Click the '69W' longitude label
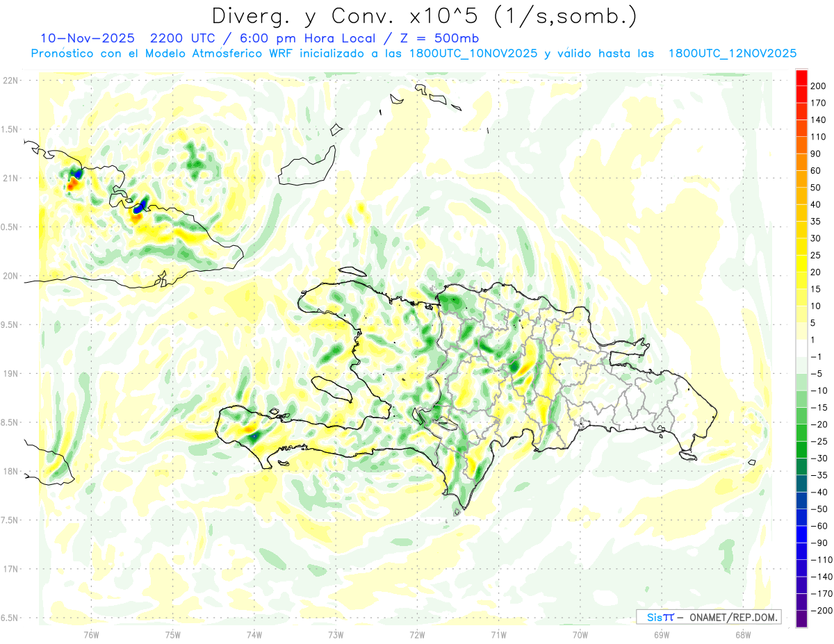This screenshot has width=834, height=644. (662, 634)
